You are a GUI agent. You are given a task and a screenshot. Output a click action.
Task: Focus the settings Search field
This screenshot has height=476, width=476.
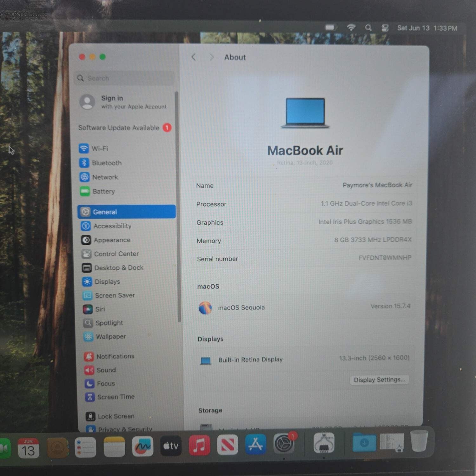[125, 78]
